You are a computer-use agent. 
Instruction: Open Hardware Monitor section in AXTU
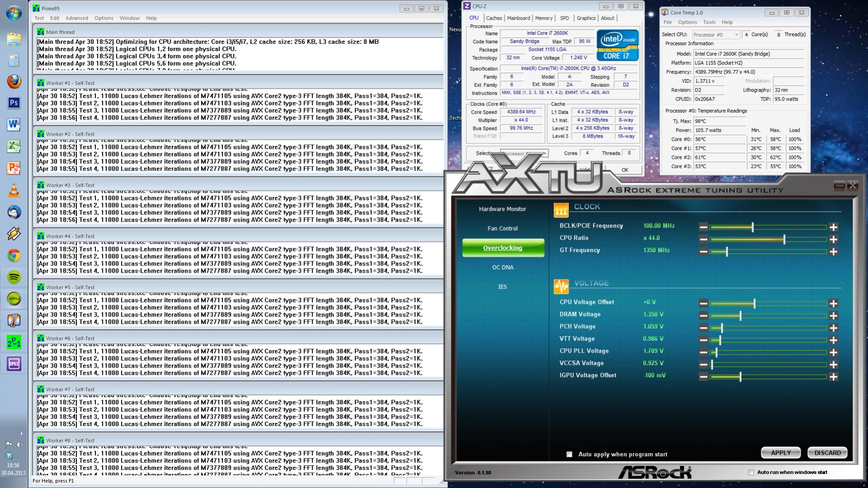pos(503,209)
